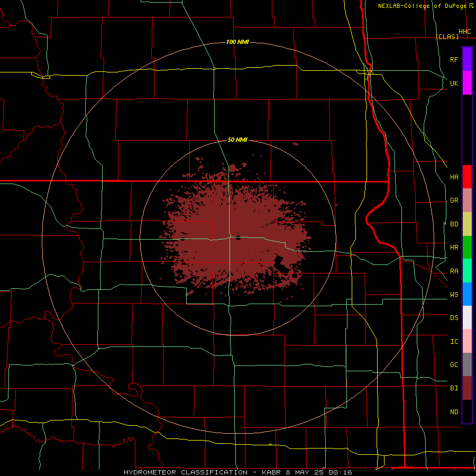
Task: Select the gray GC legend color swatch
Action: coord(467,364)
